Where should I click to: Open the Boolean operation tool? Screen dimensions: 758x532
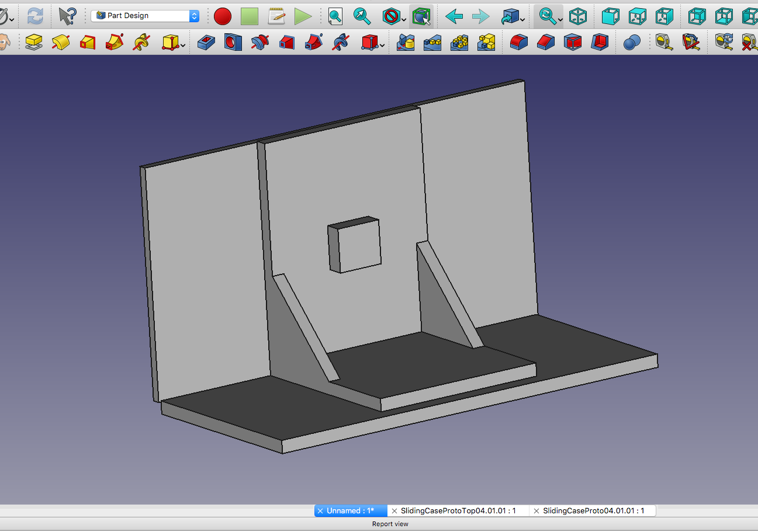coord(631,42)
